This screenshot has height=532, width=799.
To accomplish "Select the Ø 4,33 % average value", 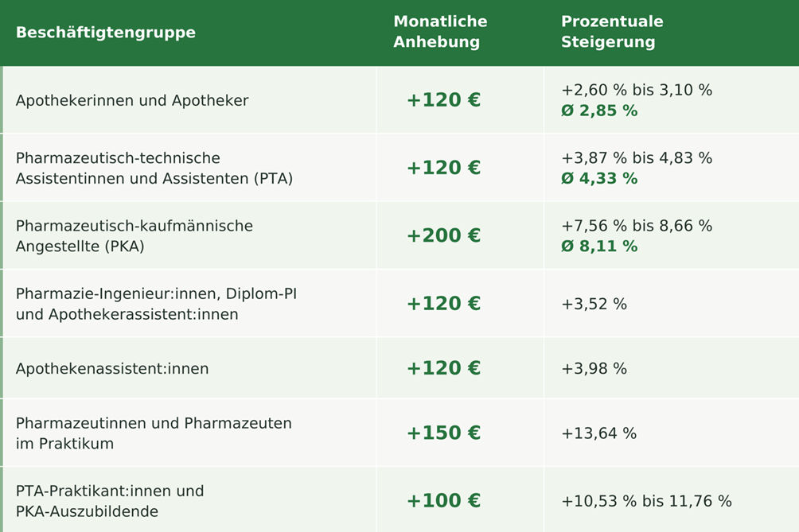I will click(x=599, y=178).
